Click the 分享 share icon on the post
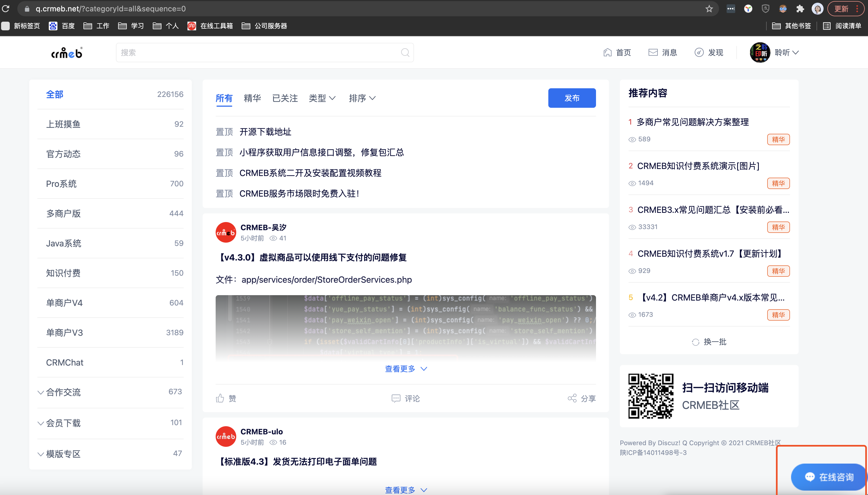 click(x=572, y=398)
